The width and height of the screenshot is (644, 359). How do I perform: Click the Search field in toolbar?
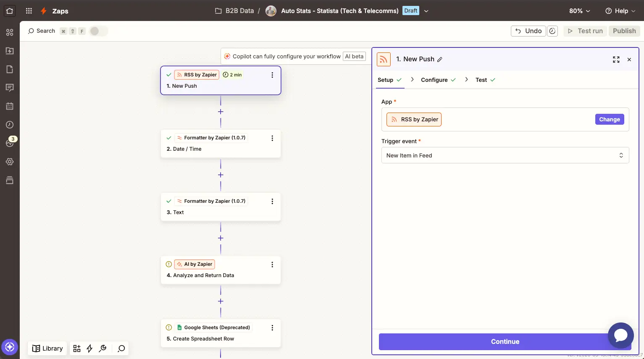pyautogui.click(x=42, y=31)
